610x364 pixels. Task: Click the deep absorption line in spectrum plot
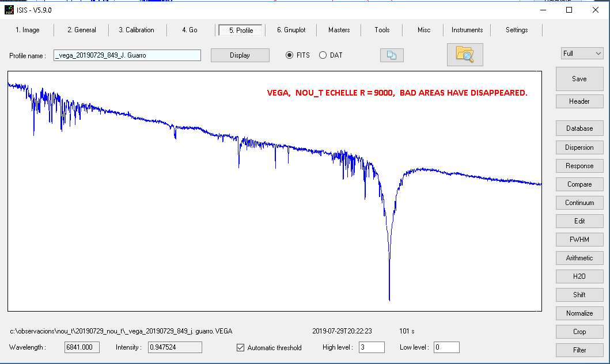click(389, 276)
